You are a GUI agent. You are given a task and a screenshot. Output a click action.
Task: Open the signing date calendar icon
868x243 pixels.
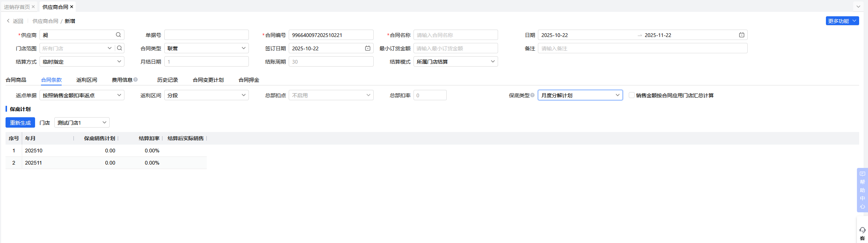coord(368,48)
